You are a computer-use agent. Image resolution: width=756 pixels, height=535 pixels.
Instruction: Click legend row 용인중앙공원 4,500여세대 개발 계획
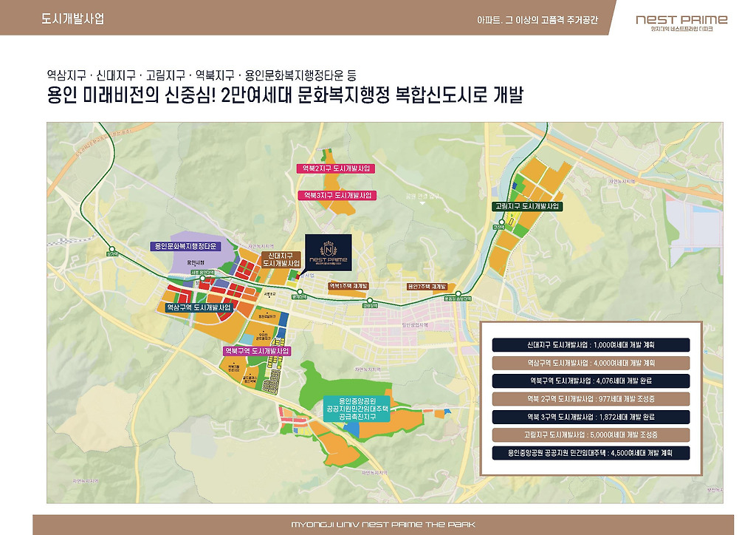tap(591, 453)
